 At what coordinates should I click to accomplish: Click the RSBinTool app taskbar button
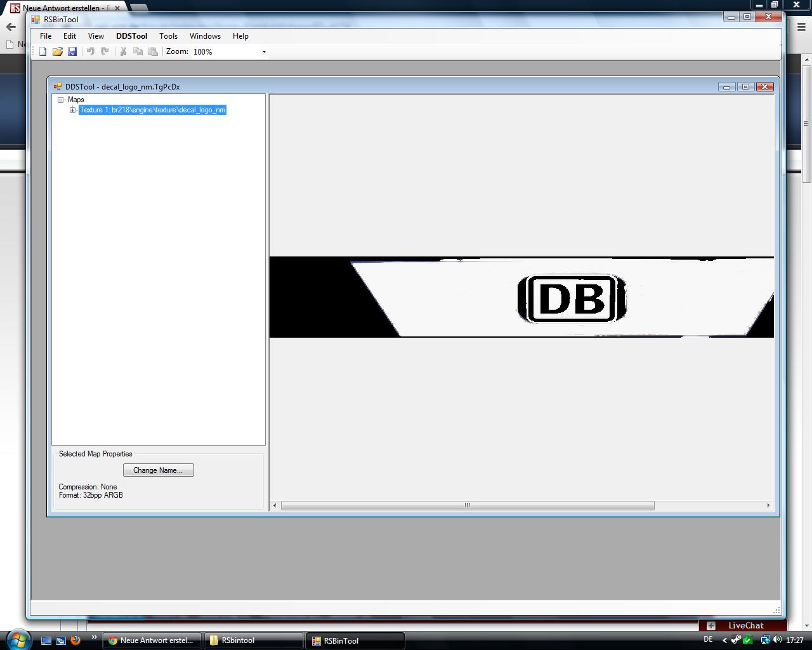click(x=355, y=640)
